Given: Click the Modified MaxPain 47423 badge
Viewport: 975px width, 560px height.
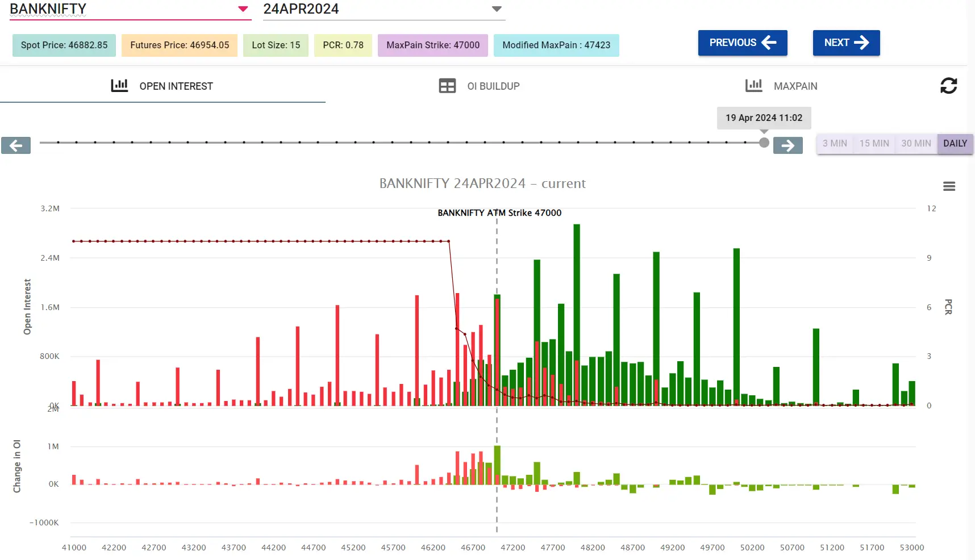Looking at the screenshot, I should point(556,45).
